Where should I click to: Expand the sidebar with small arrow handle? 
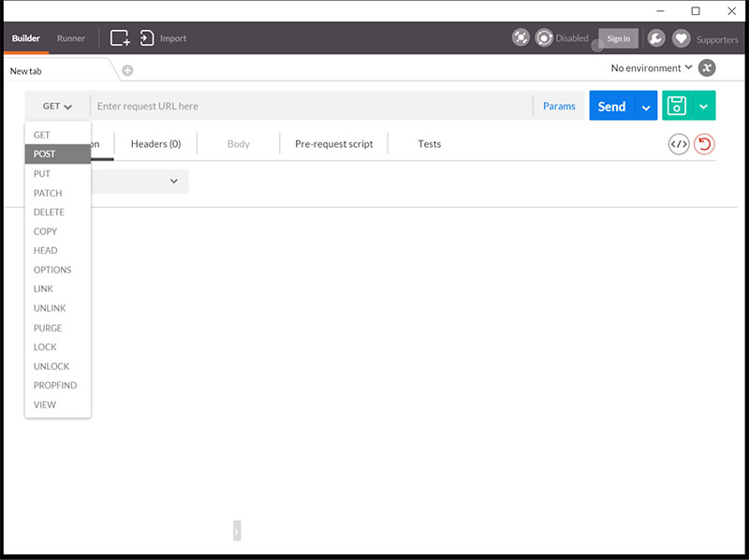pyautogui.click(x=237, y=531)
